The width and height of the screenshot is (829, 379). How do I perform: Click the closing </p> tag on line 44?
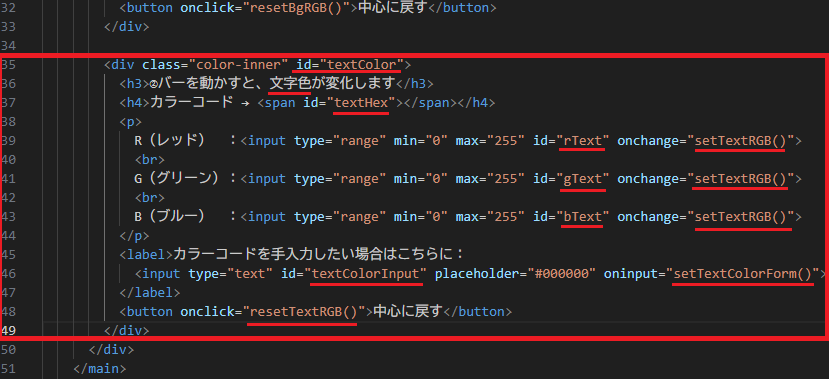(x=134, y=236)
